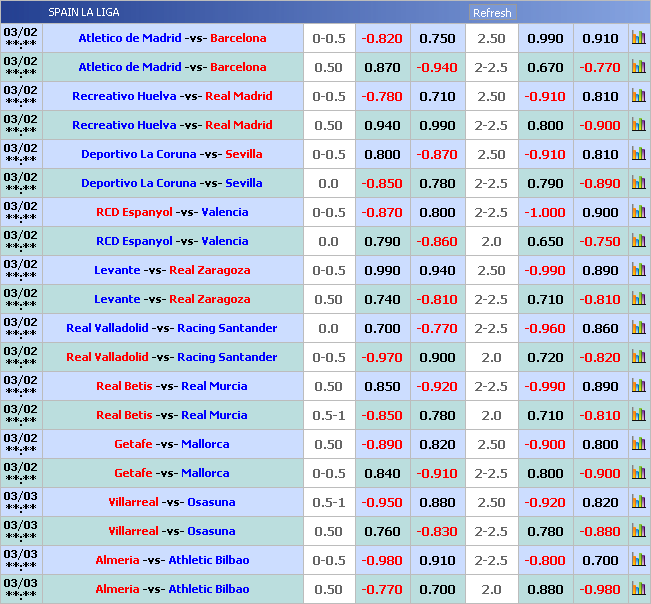Click chart icon in Real Betis 0.5-1 handicap row
Viewport: 651px width, 604px height.
[638, 415]
